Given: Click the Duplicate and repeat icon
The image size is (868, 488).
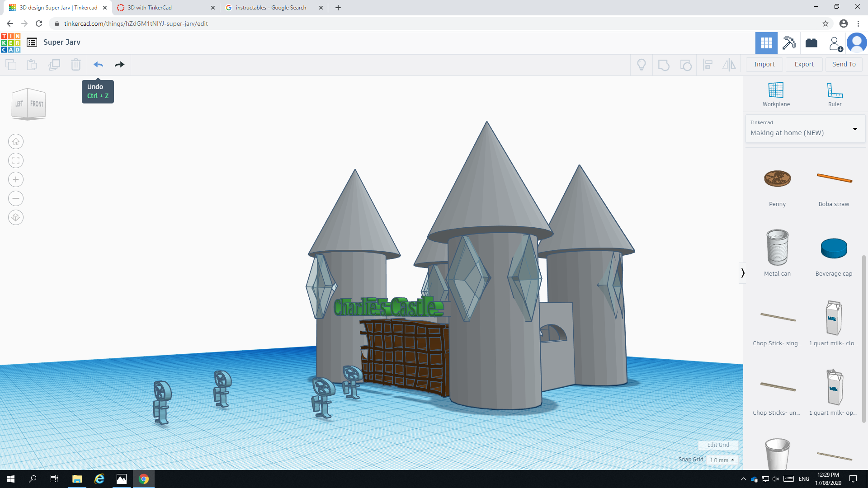Looking at the screenshot, I should pyautogui.click(x=54, y=65).
